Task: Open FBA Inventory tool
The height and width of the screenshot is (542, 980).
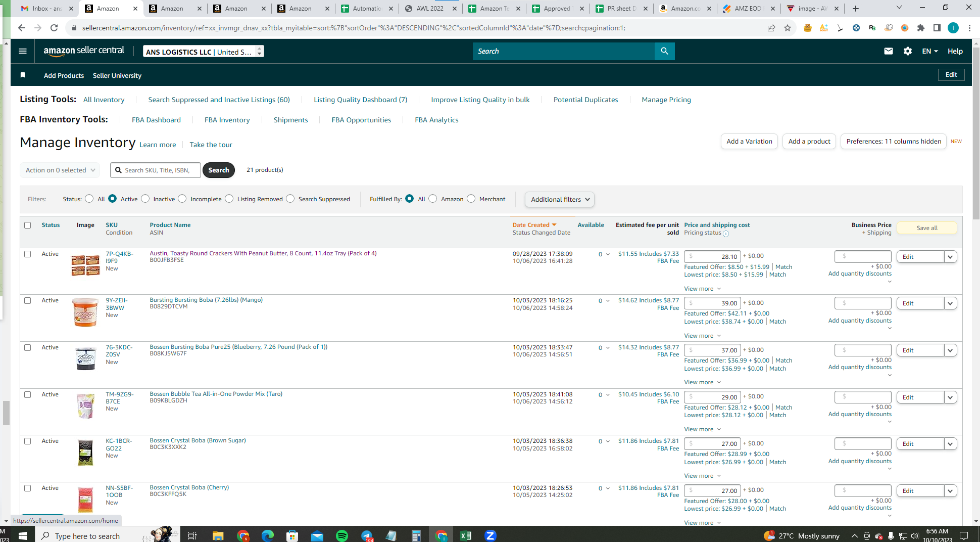Action: tap(227, 120)
